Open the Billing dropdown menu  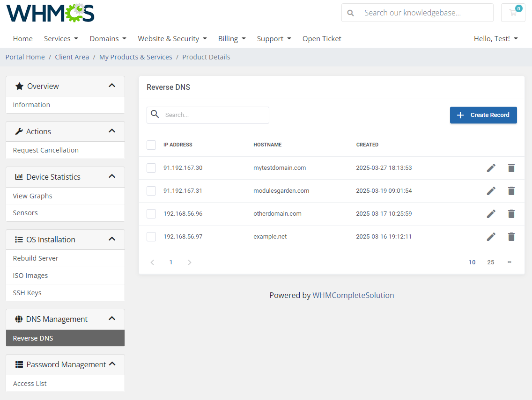pyautogui.click(x=232, y=38)
